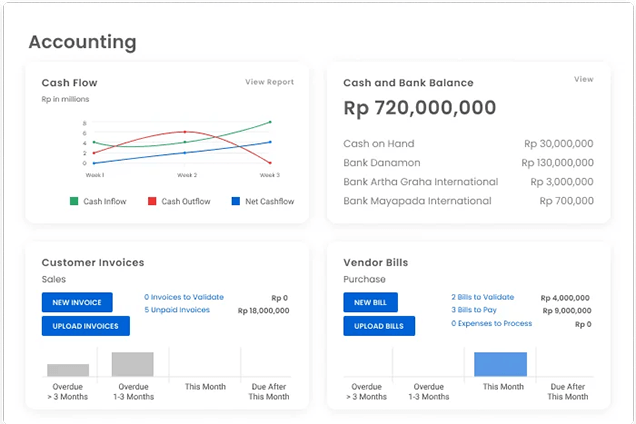This screenshot has height=424, width=636.
Task: Open 0 Expenses to Process link
Action: [x=491, y=323]
